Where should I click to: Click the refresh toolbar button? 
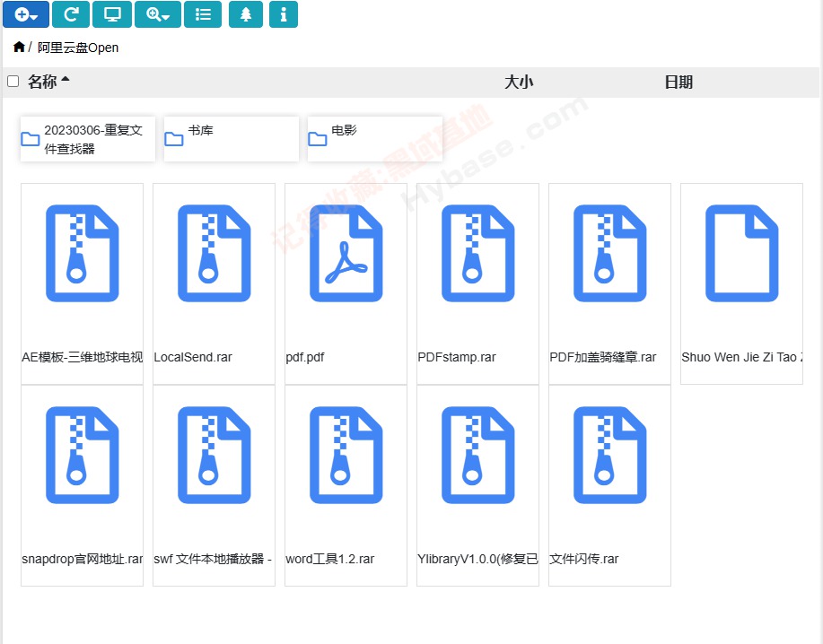coord(71,14)
